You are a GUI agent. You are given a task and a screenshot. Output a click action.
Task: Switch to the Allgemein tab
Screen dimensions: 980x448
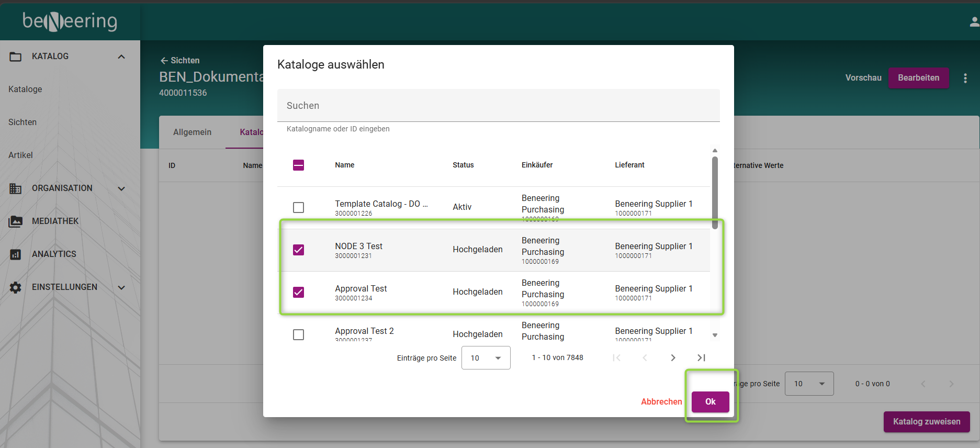192,132
